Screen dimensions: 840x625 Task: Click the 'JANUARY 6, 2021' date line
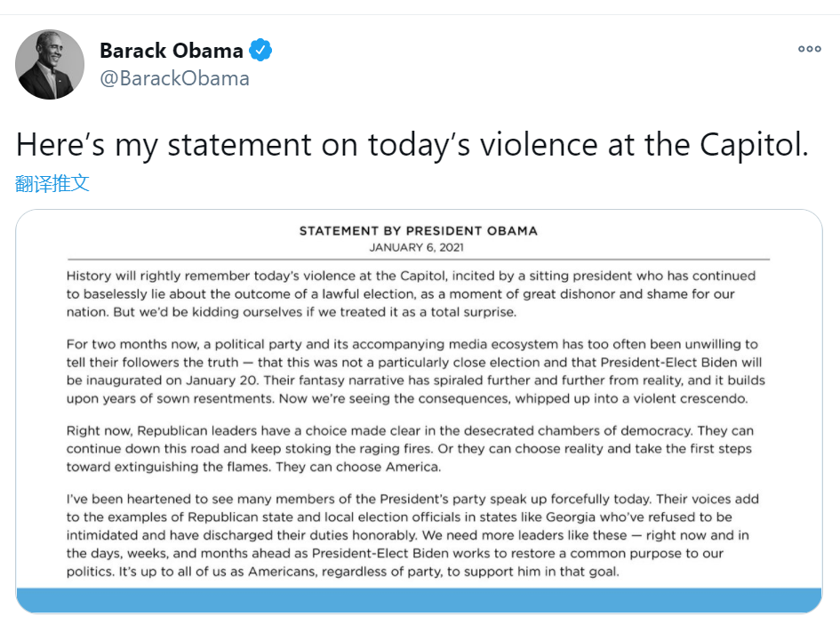[x=417, y=247]
